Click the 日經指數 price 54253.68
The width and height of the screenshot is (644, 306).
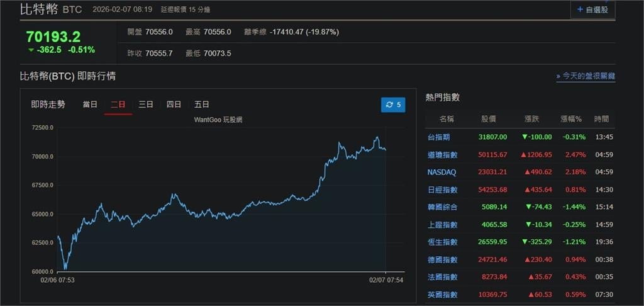[x=493, y=190]
